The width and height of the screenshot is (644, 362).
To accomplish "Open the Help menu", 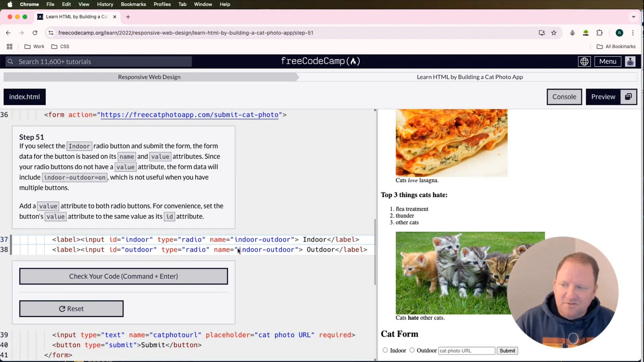I will [225, 4].
